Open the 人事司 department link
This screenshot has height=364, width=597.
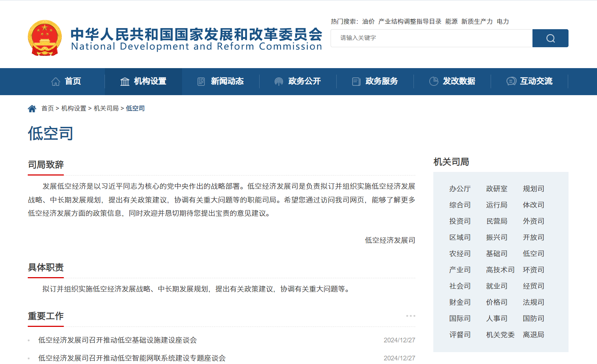497,319
